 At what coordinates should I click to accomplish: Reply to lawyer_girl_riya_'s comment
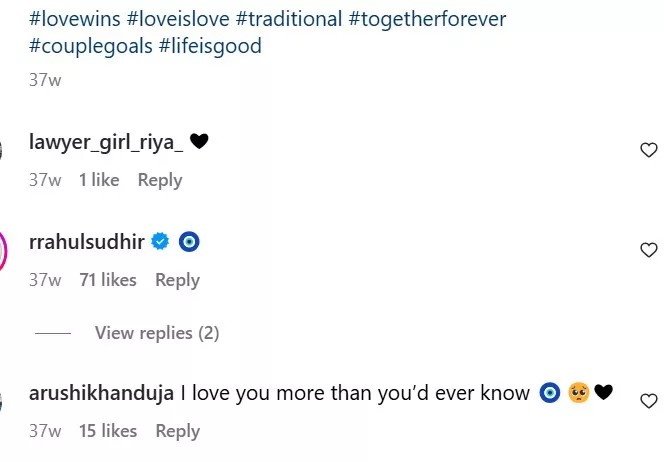point(160,180)
